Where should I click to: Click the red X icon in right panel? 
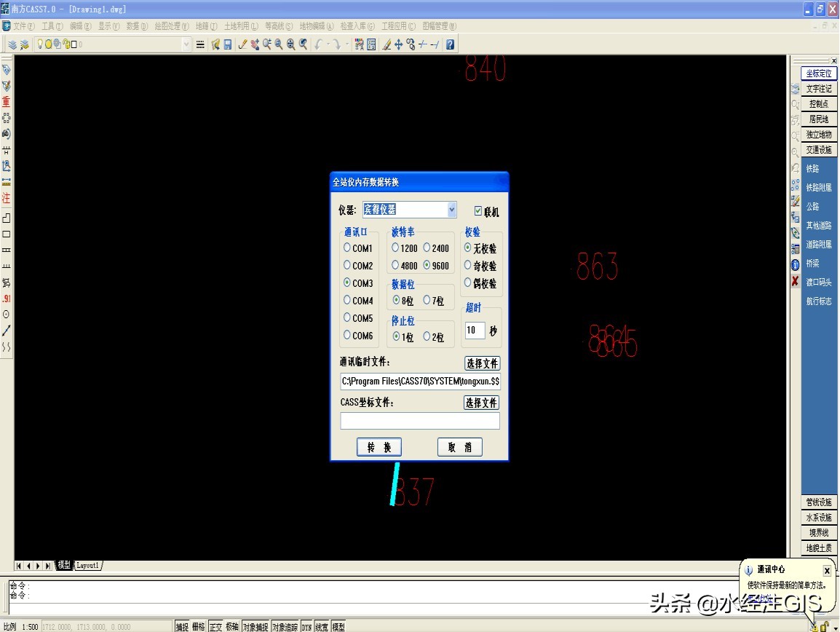pos(796,281)
